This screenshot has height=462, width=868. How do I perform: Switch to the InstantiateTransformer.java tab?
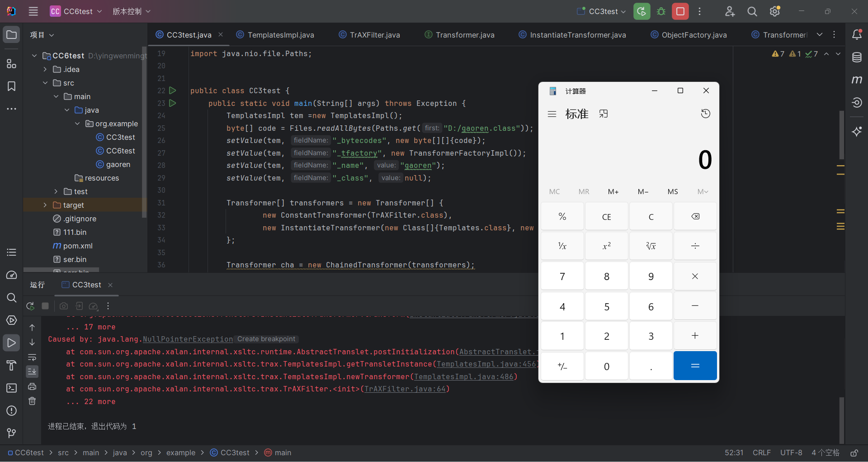(572, 35)
